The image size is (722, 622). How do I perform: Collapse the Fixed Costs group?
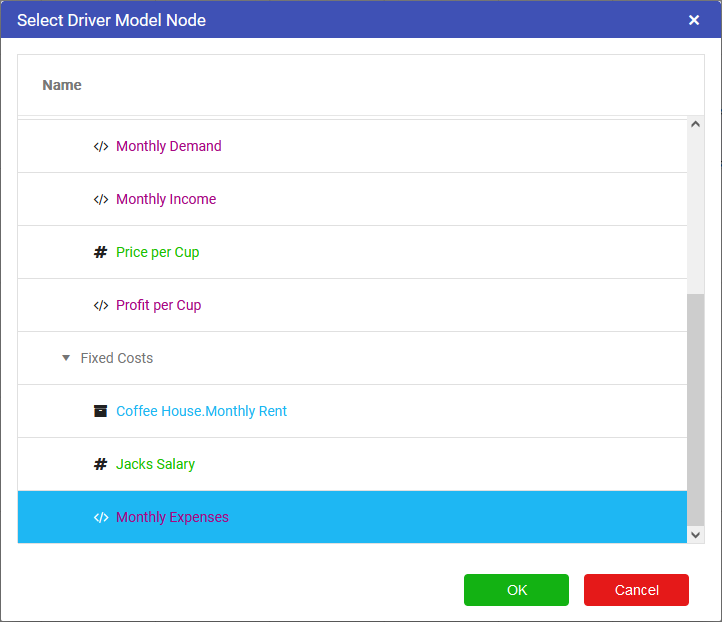pos(66,358)
